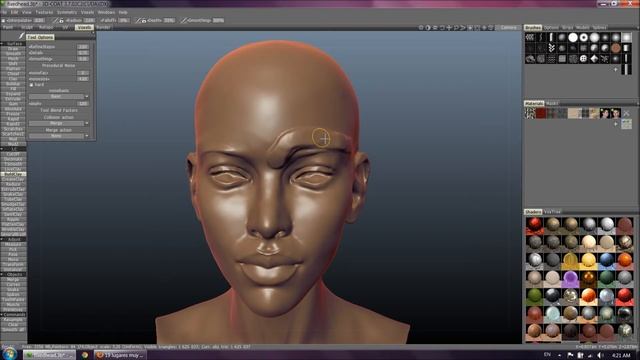Collapse the Adjust tools section

click(x=13, y=239)
